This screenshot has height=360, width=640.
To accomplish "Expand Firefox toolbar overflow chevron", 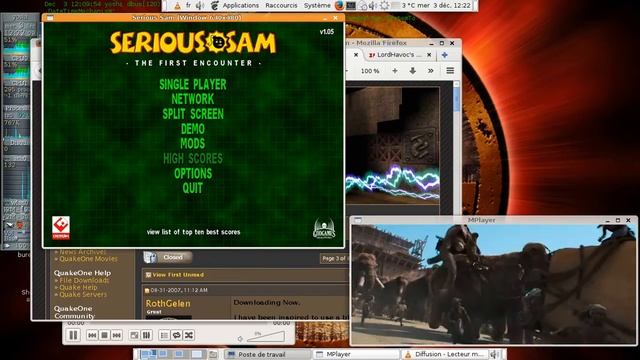I will click(x=430, y=71).
